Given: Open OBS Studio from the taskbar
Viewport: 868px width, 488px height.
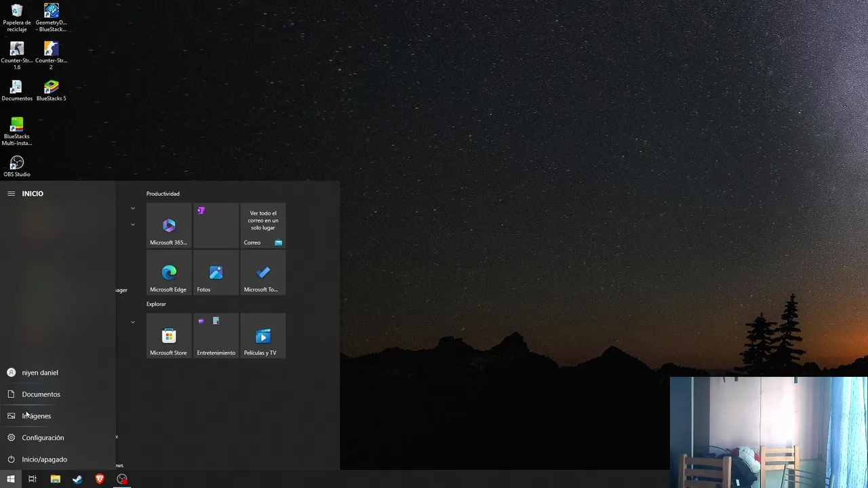Looking at the screenshot, I should (122, 479).
